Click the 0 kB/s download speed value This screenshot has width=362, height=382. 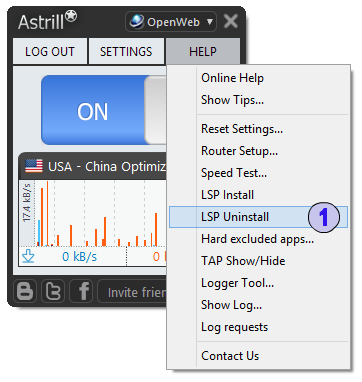(79, 256)
